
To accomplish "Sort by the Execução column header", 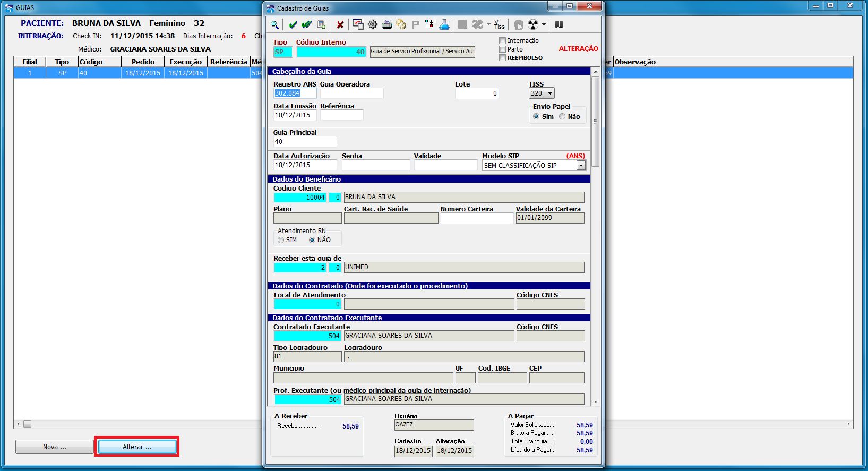I will [186, 62].
